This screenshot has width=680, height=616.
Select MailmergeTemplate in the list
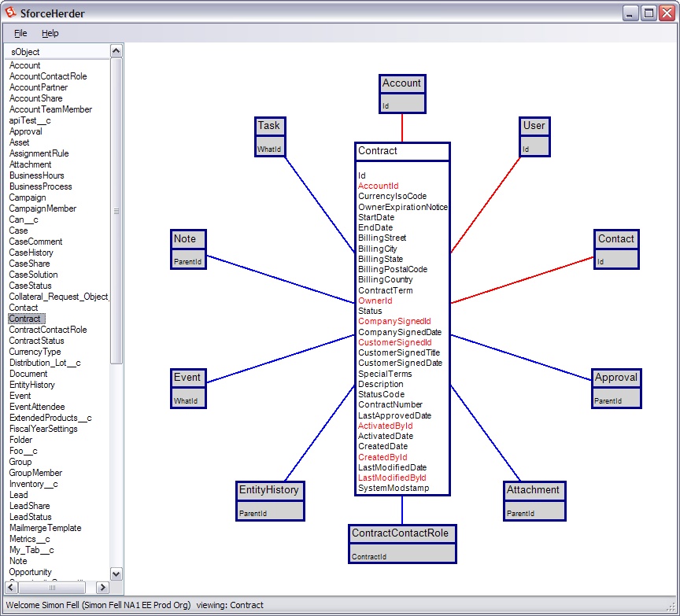[46, 528]
